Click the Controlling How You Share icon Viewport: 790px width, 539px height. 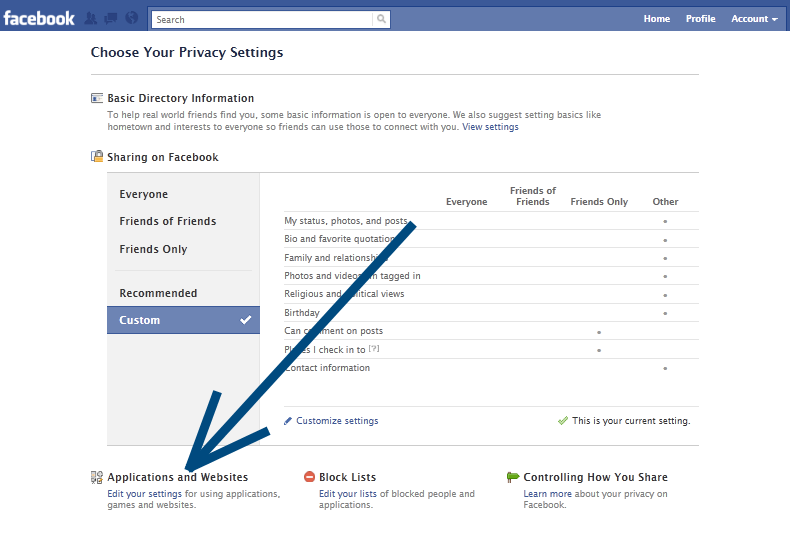tap(513, 478)
